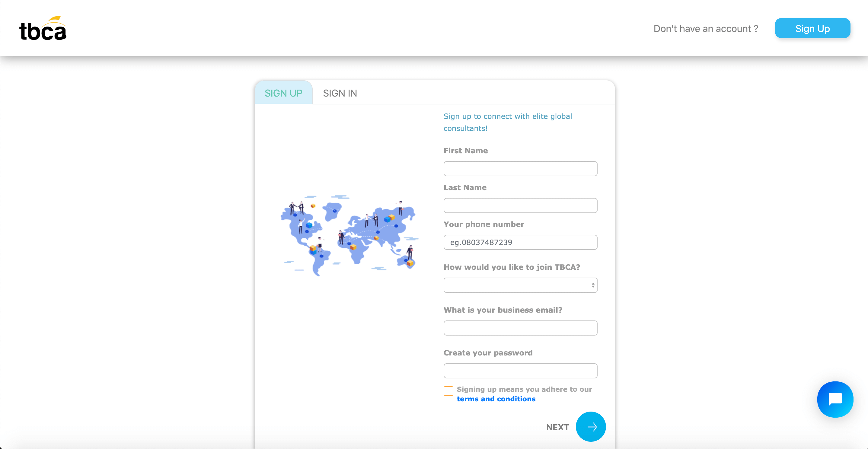Click the TBCA logo icon top left

42,27
